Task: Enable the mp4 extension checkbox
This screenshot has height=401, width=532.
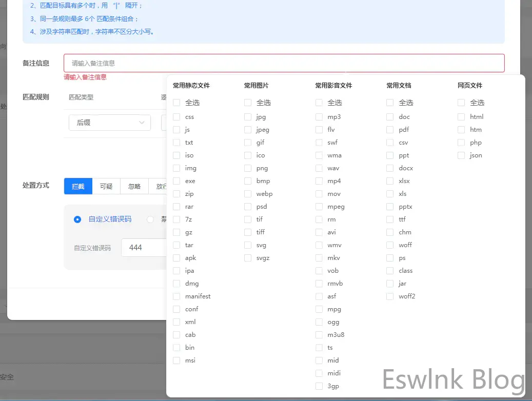Action: [x=319, y=181]
